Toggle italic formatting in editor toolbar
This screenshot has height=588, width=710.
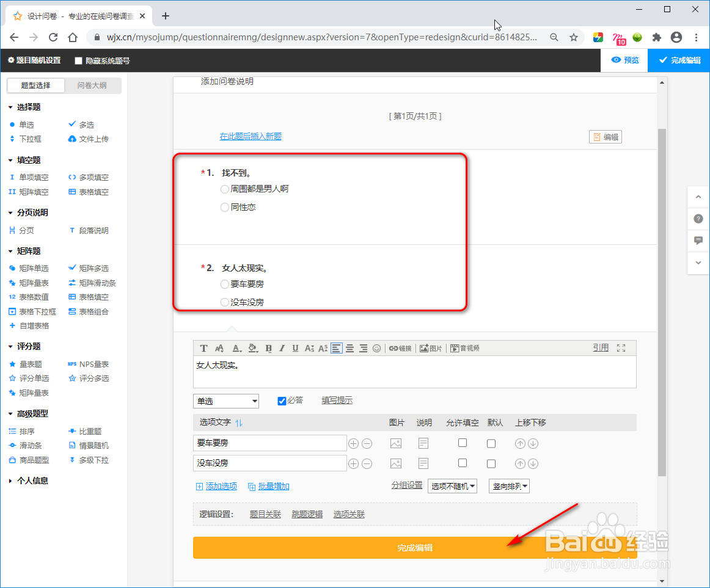[x=282, y=348]
